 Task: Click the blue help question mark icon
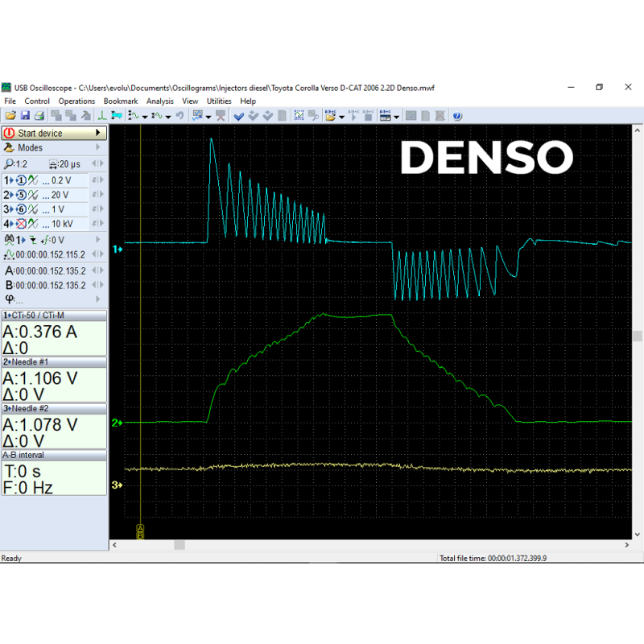pyautogui.click(x=457, y=116)
